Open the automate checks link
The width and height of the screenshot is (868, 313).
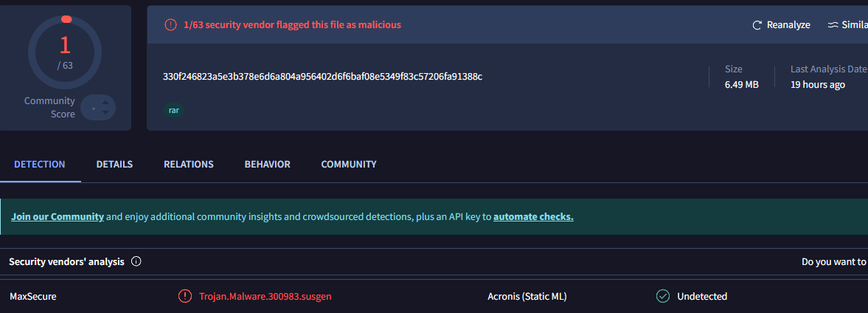[x=533, y=217]
